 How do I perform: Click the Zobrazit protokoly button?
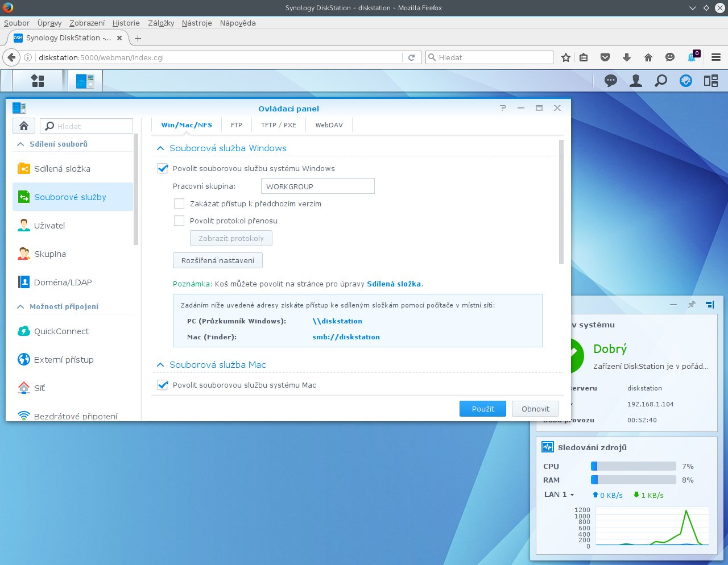click(x=231, y=238)
